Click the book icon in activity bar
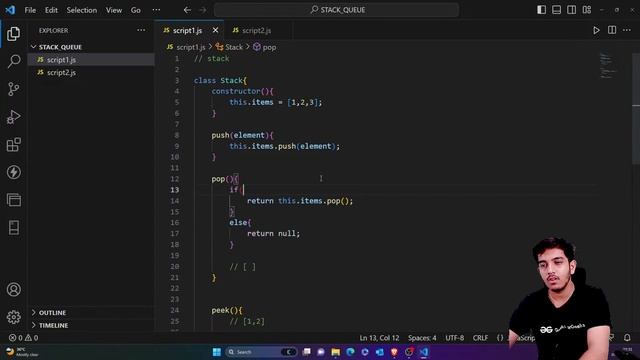Viewport: 640px width, 360px height. point(13,228)
